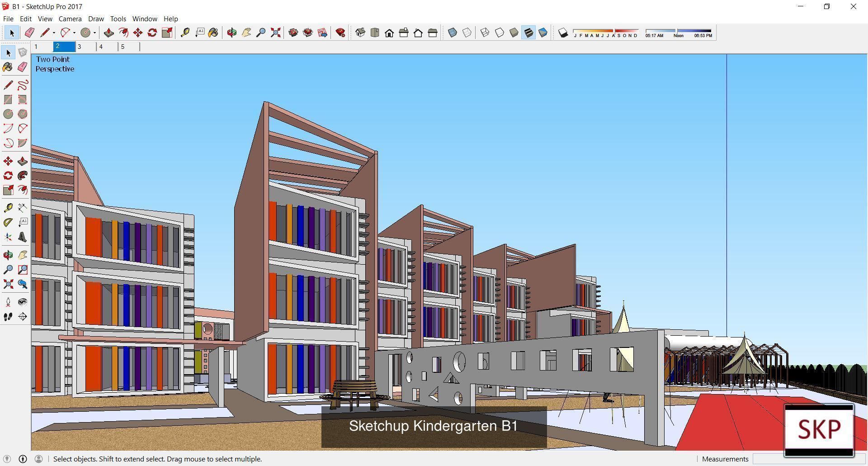Toggle Show/Hide Shadows button
The width and height of the screenshot is (868, 466).
(563, 33)
